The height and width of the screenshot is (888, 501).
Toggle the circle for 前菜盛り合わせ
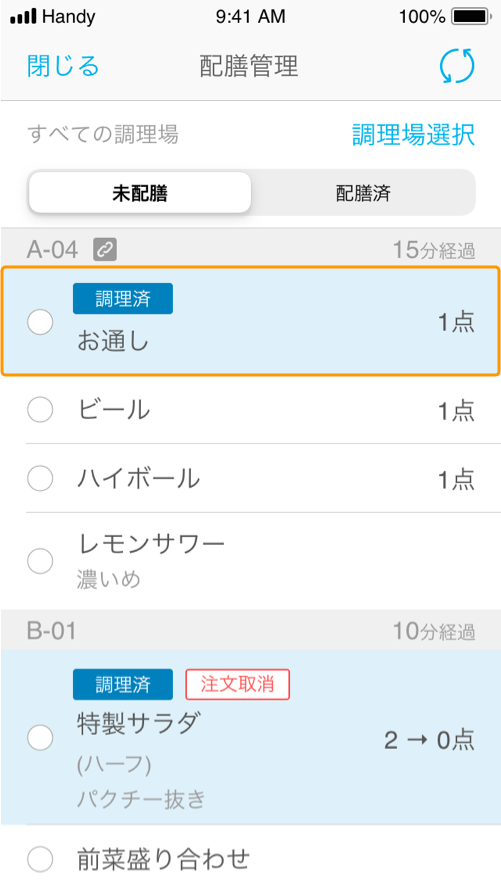pyautogui.click(x=40, y=859)
